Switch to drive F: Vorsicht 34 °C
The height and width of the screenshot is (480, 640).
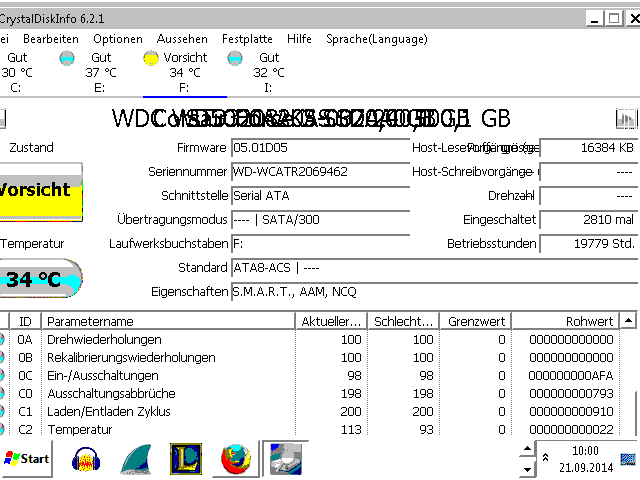(x=185, y=73)
